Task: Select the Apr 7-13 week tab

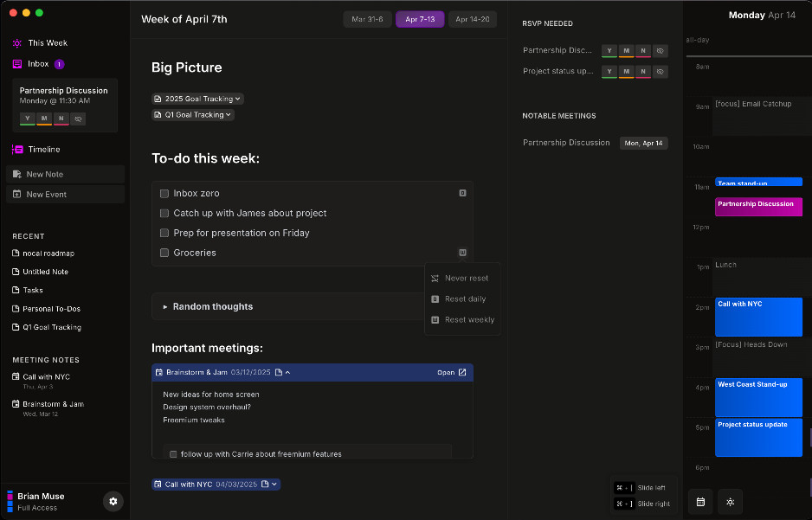Action: point(420,19)
